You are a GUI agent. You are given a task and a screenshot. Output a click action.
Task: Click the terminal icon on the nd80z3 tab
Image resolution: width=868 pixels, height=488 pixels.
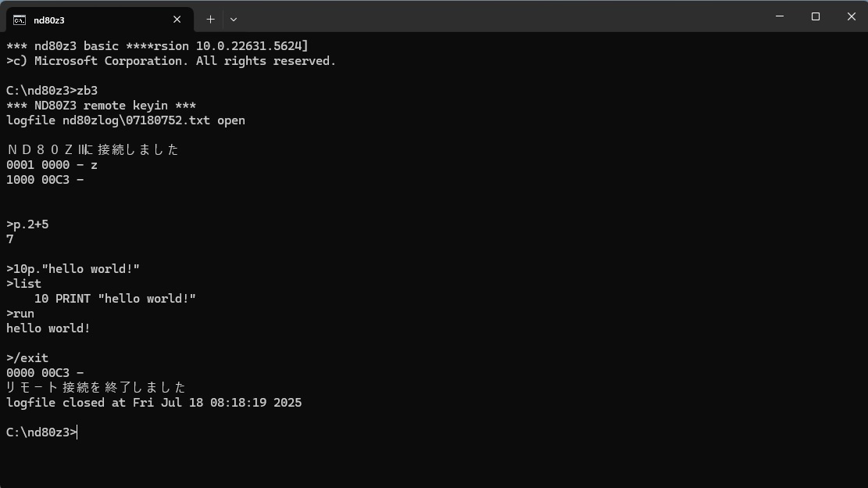coord(20,20)
